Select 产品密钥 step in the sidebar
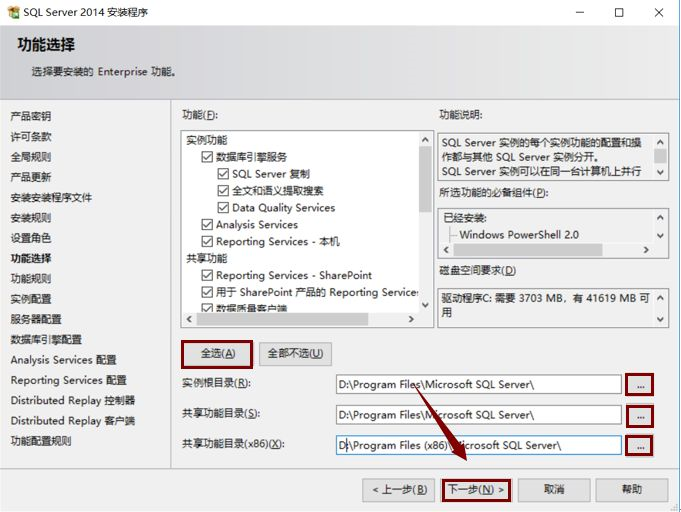 [x=31, y=116]
